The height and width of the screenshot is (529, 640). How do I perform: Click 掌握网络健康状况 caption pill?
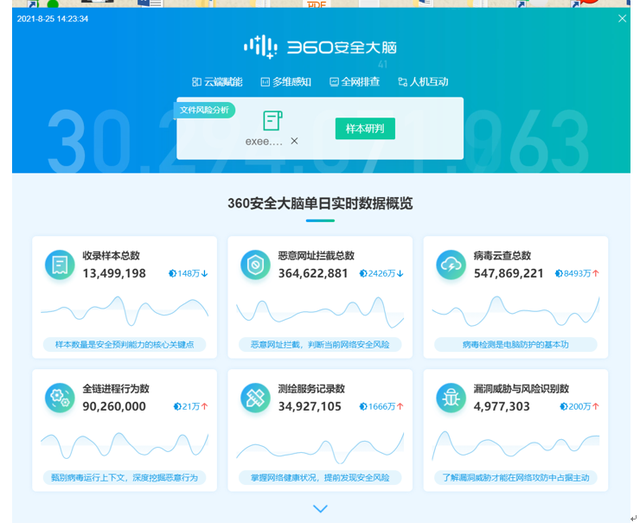tap(320, 478)
